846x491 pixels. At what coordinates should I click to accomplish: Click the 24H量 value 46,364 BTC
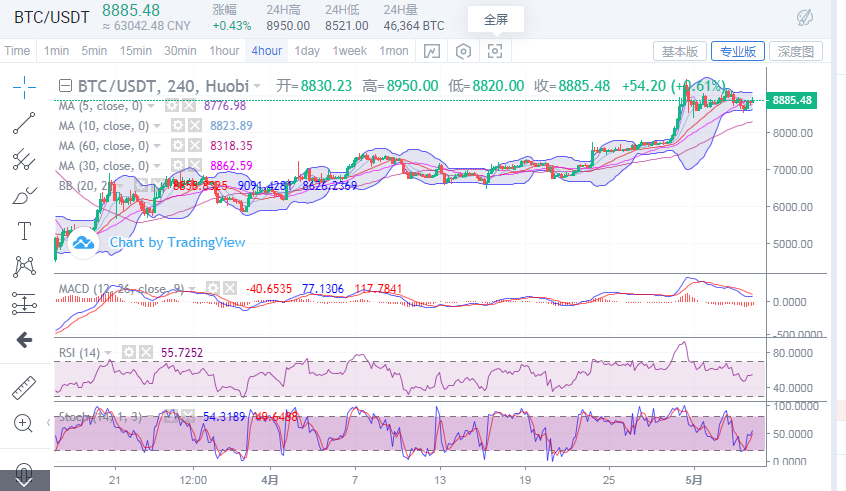click(414, 26)
